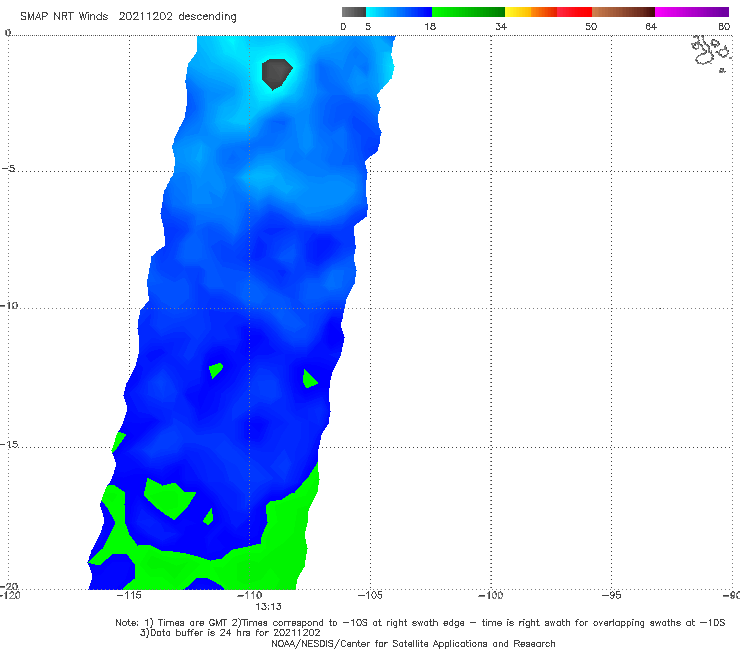Click the gray segment of the color bar
This screenshot has height=650, width=740.
point(353,12)
